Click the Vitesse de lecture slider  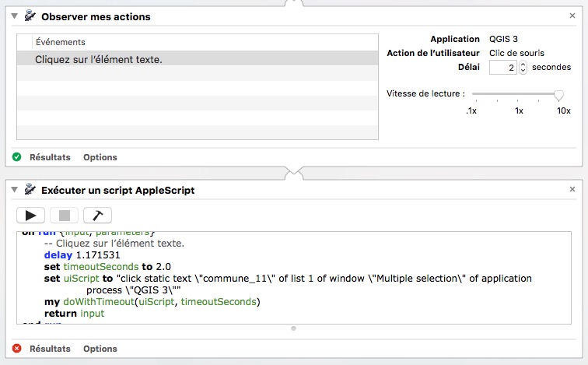515,94
